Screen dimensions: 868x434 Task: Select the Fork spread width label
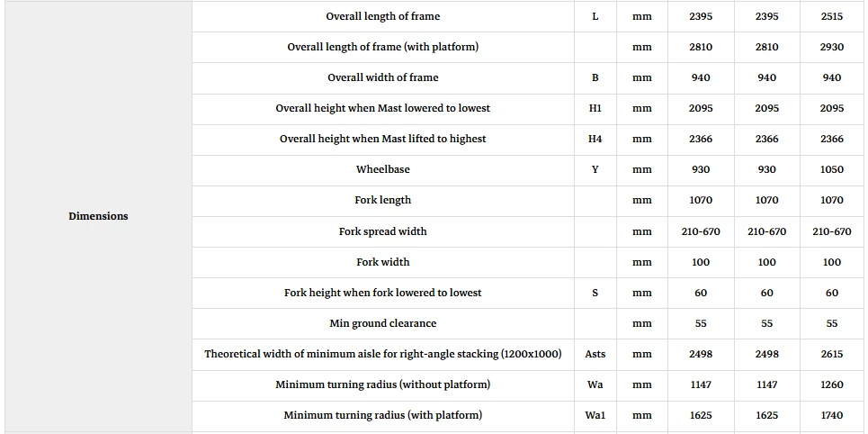(x=383, y=231)
